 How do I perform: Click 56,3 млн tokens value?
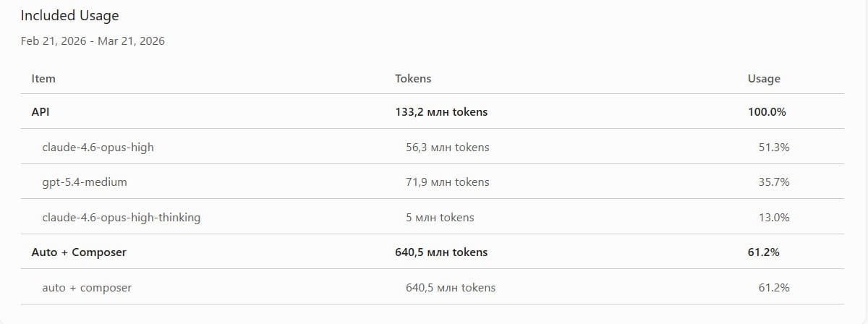447,148
